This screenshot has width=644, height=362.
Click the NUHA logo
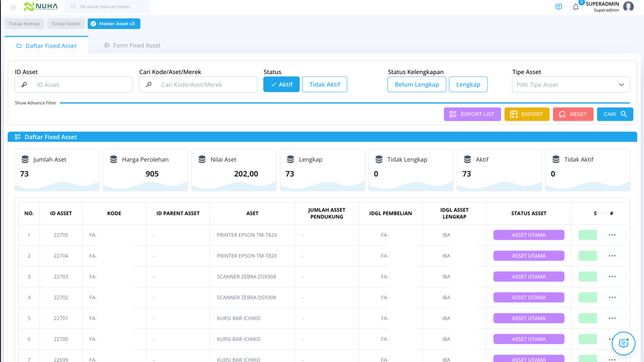tap(41, 6)
